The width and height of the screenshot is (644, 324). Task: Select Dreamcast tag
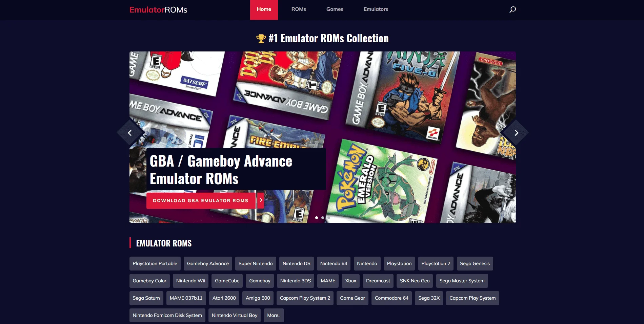[378, 281]
